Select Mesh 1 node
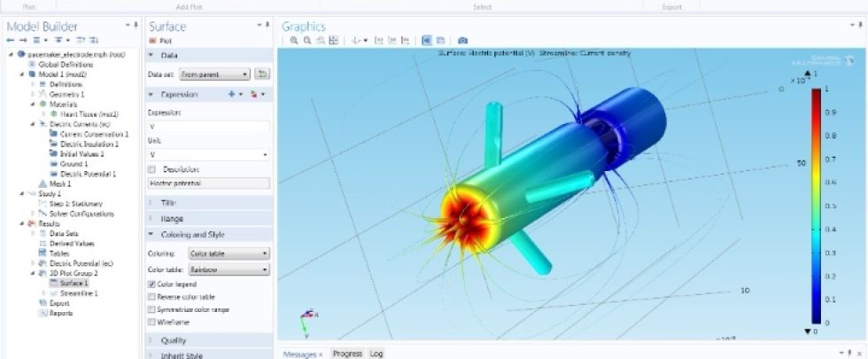The image size is (868, 359). click(x=61, y=184)
